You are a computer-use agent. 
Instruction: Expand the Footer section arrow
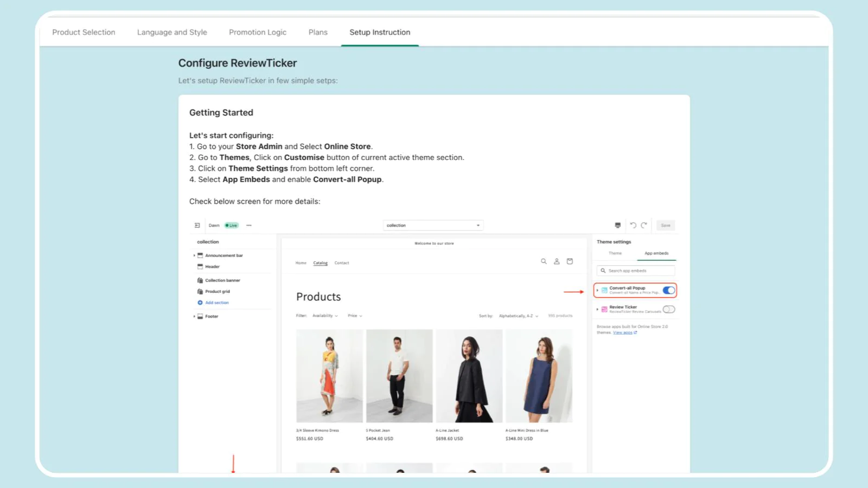[194, 316]
